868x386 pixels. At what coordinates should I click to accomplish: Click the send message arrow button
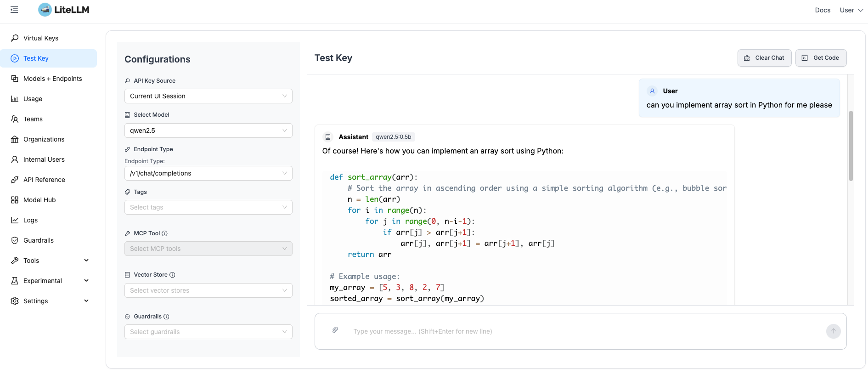833,331
